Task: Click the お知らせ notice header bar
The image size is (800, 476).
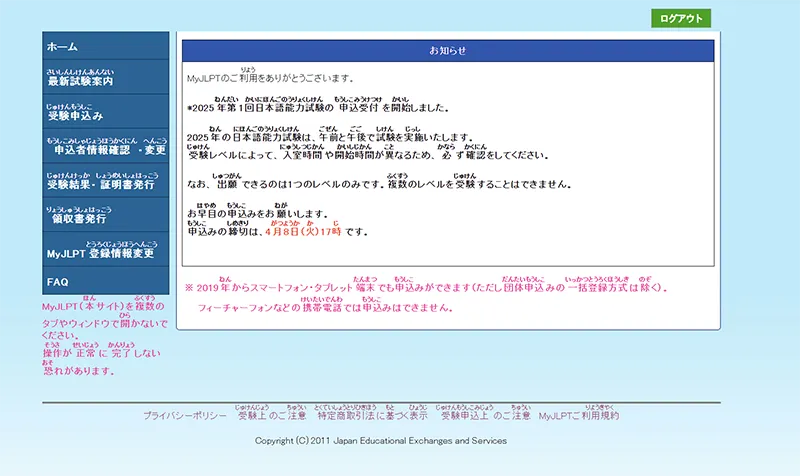Action: click(x=448, y=51)
